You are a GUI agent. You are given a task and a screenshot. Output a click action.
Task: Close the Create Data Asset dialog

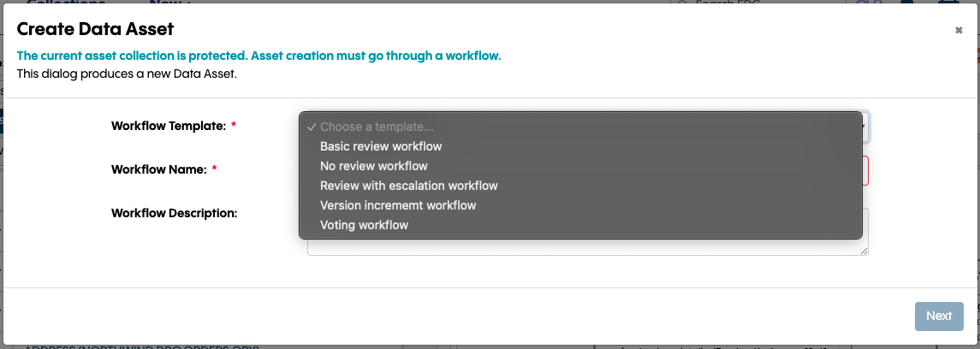[x=959, y=31]
